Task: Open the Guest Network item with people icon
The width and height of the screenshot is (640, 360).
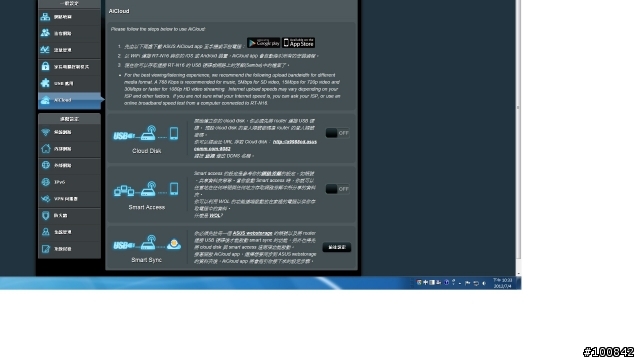Action: (69, 33)
